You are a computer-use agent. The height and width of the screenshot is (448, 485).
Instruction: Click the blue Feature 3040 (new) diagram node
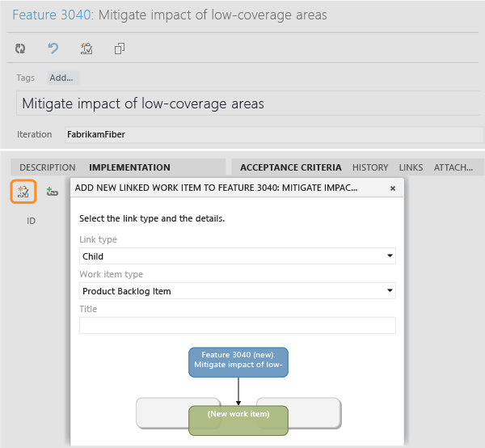point(238,362)
